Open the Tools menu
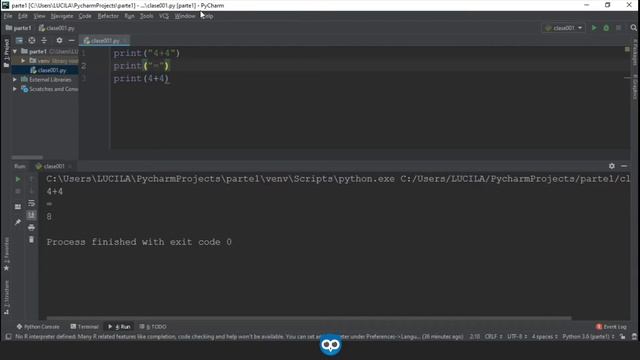The height and width of the screenshot is (360, 640). coord(147,16)
